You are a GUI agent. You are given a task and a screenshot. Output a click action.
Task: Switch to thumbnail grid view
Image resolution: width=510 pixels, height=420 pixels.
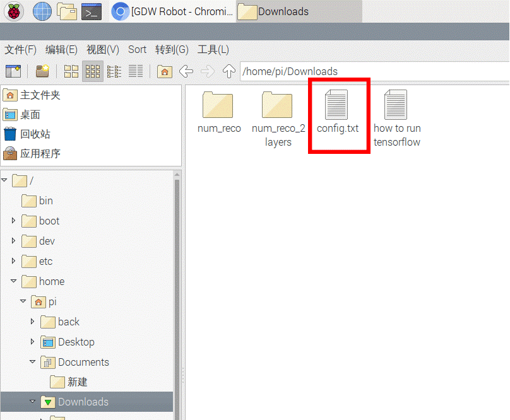coord(93,71)
